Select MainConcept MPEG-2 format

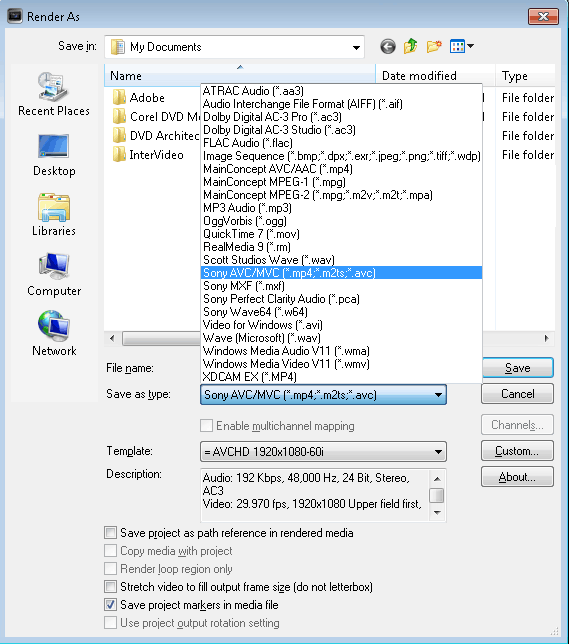[x=341, y=195]
